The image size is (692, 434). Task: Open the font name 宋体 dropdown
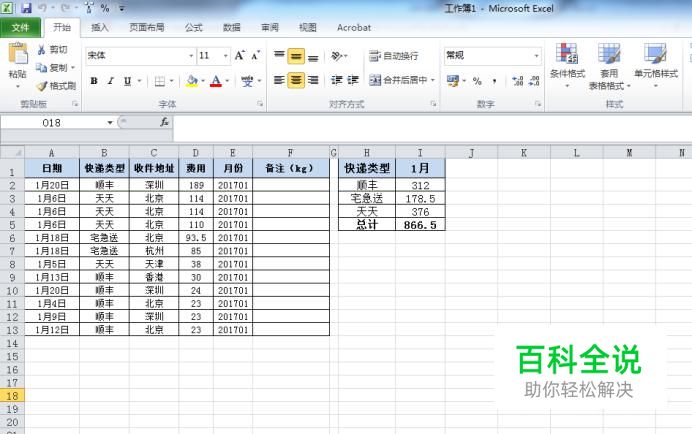coord(191,56)
